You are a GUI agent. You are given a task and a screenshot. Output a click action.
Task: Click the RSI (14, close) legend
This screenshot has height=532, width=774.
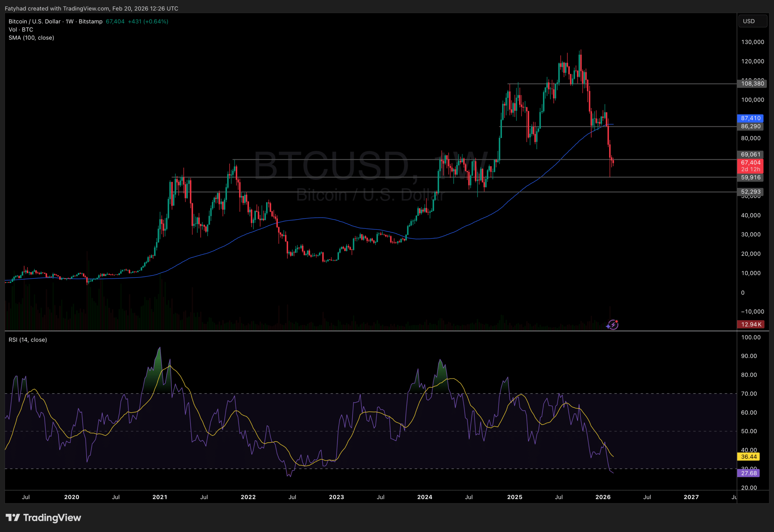click(x=28, y=340)
